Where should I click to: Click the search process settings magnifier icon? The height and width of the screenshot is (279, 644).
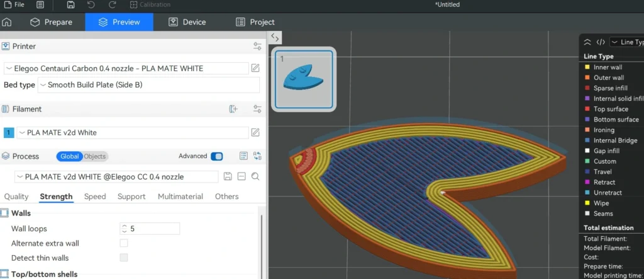point(255,176)
